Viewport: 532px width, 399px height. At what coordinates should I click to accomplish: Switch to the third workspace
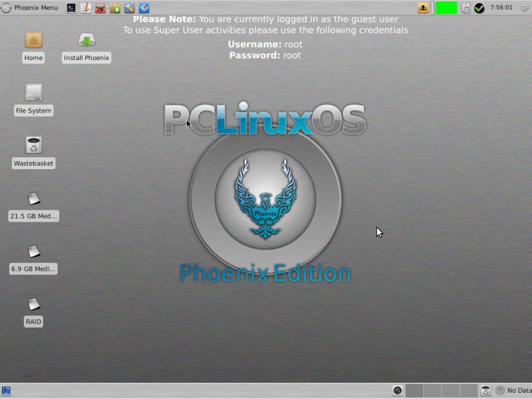451,390
